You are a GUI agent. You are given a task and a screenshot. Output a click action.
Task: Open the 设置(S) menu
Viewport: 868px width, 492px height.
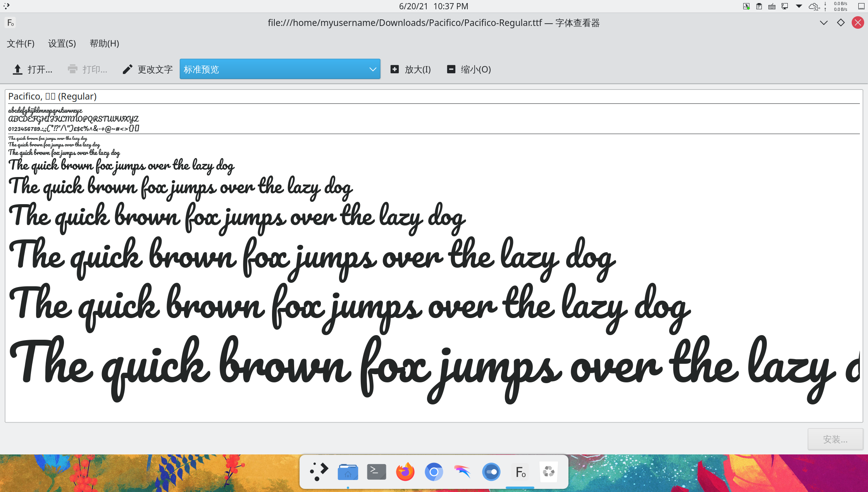(62, 43)
